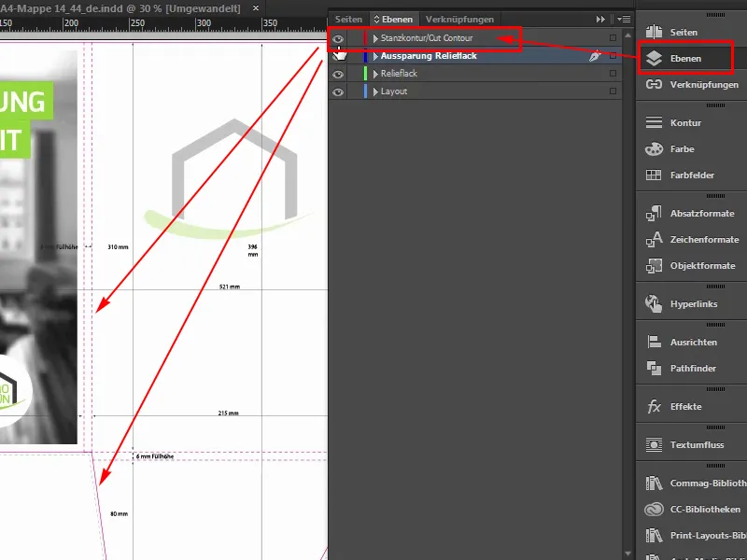Click selection square of Stanzkontur/Cut Contour layer
Screen dimensions: 747x560
pyautogui.click(x=613, y=37)
